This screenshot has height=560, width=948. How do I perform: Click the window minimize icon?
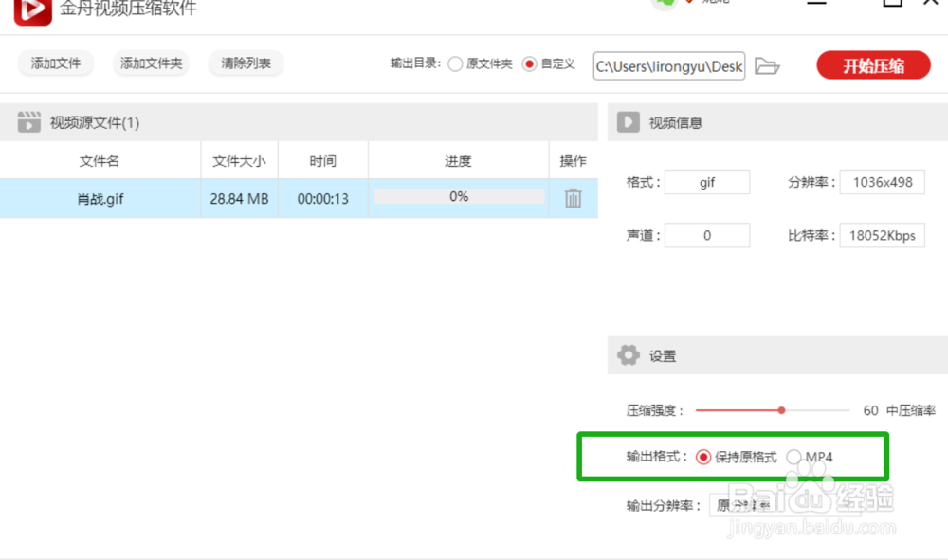coord(817,4)
